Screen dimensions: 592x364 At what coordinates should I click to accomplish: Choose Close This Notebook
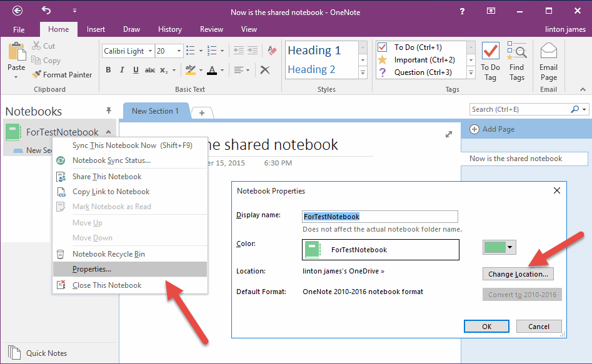click(x=130, y=285)
